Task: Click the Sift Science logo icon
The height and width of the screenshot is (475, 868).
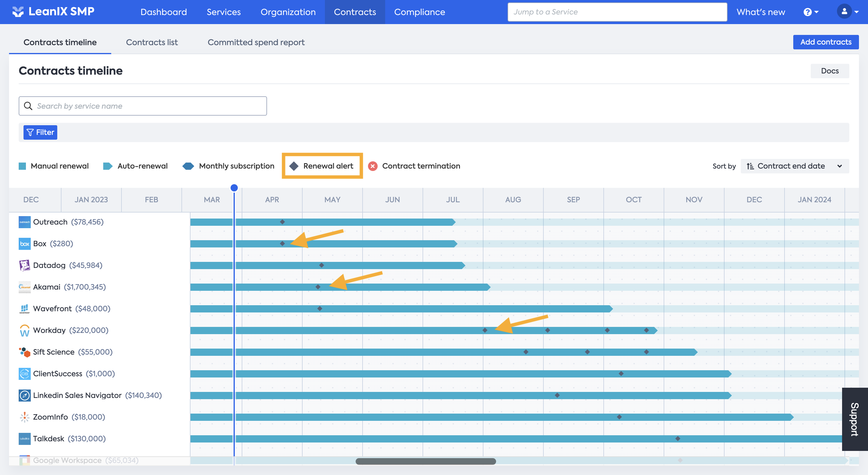Action: tap(25, 352)
